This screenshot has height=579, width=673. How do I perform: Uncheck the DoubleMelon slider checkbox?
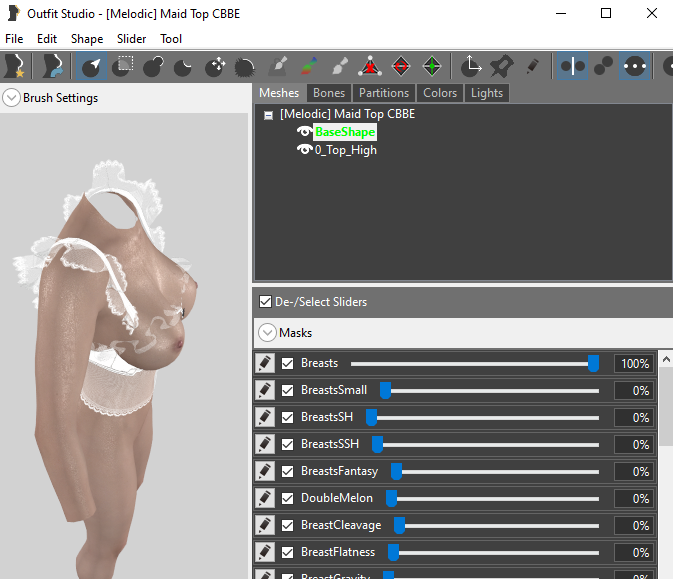tap(288, 499)
